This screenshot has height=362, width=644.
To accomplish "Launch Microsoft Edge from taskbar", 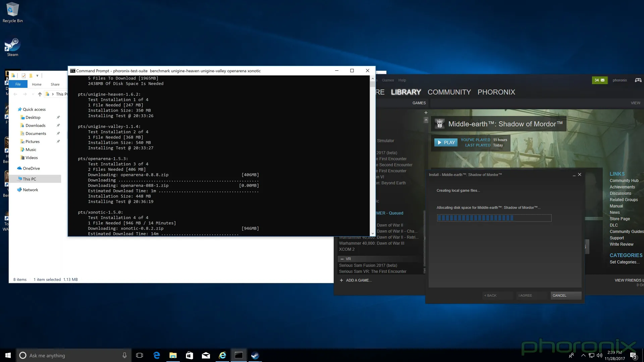I will 156,355.
